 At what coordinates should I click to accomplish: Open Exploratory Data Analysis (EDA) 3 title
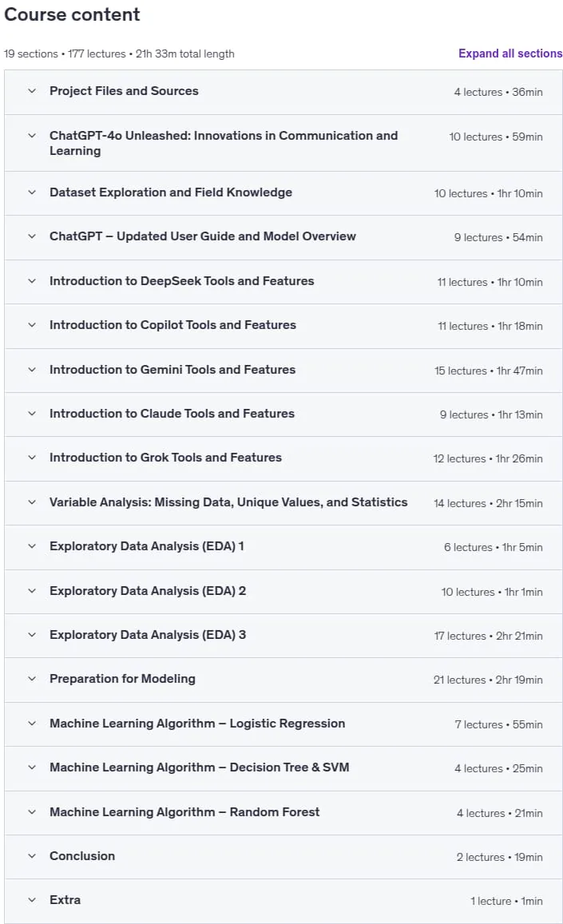pyautogui.click(x=148, y=635)
